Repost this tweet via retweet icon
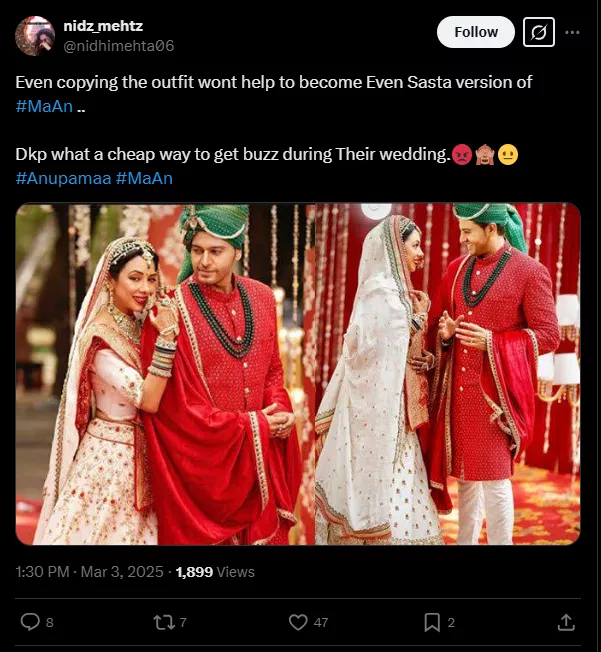601x652 pixels. [x=162, y=622]
